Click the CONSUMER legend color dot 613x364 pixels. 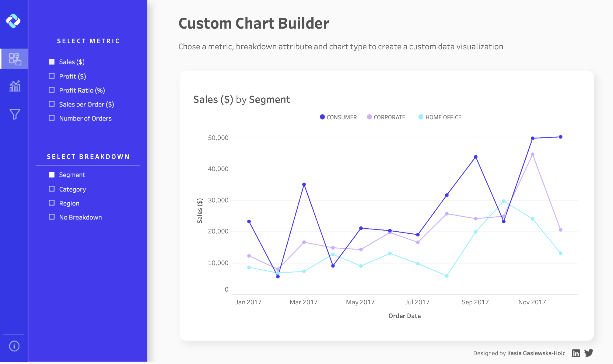coord(322,117)
